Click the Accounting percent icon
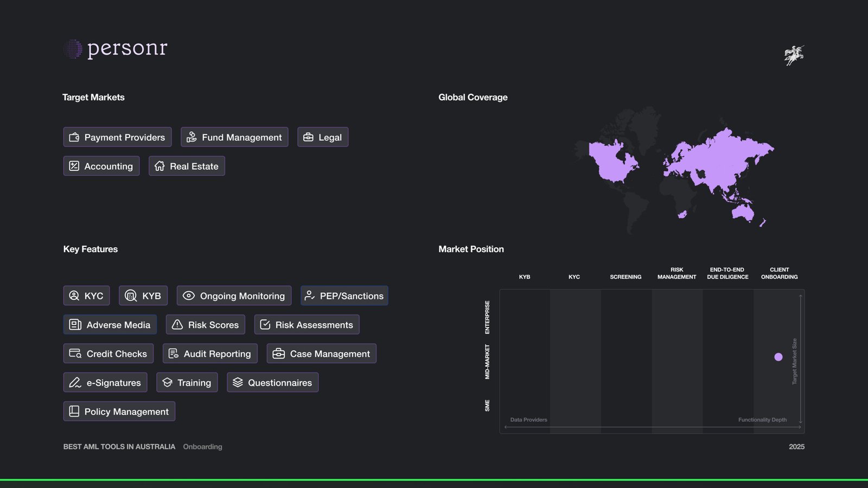 coord(74,166)
